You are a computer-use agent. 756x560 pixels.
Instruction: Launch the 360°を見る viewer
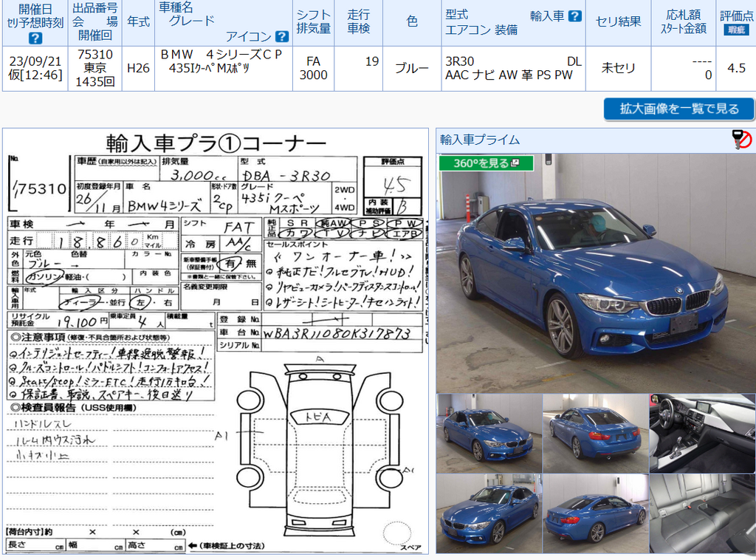click(486, 163)
